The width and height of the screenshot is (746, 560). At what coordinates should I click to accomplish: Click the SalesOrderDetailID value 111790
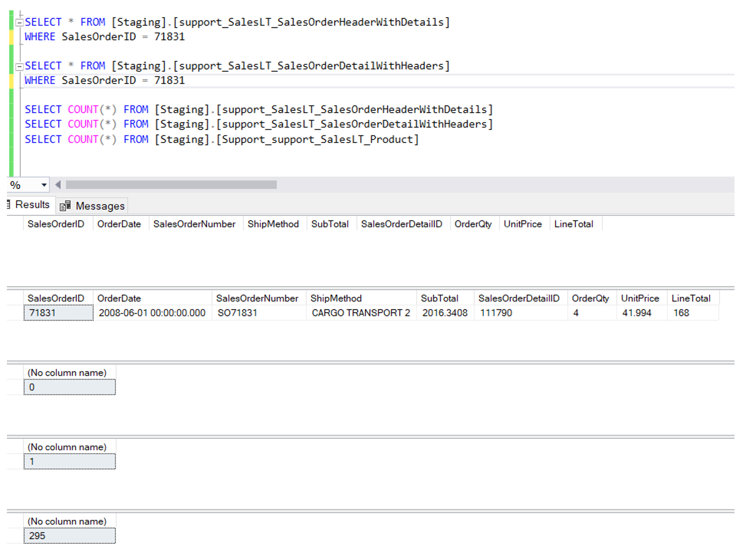520,313
